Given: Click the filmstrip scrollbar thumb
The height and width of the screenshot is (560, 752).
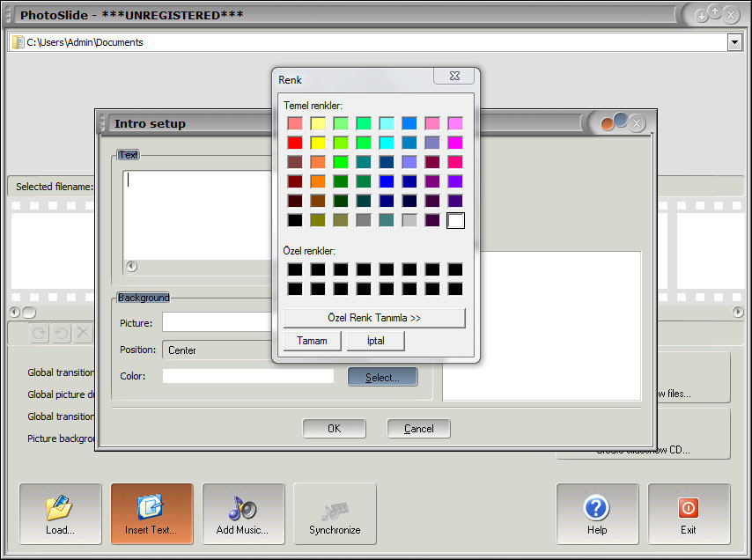Looking at the screenshot, I should (x=29, y=313).
